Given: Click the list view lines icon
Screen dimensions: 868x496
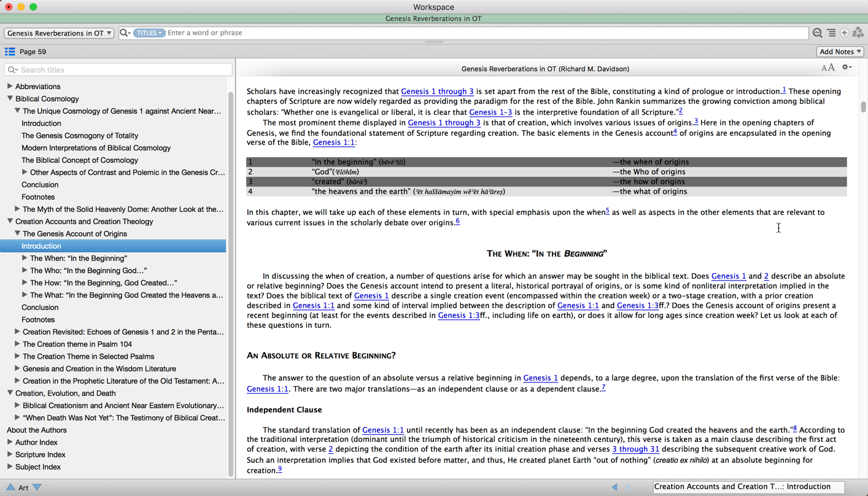Looking at the screenshot, I should click(x=831, y=33).
